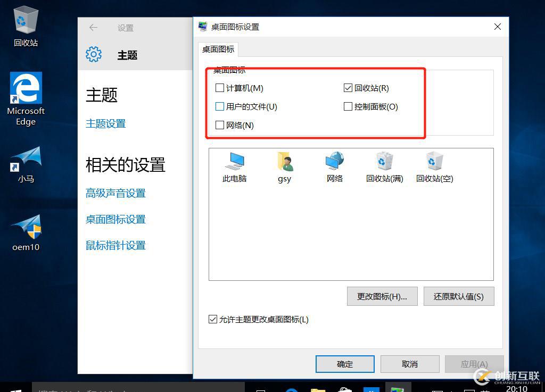The image size is (545, 392).
Task: Go back with the settings back arrow
Action: [93, 28]
